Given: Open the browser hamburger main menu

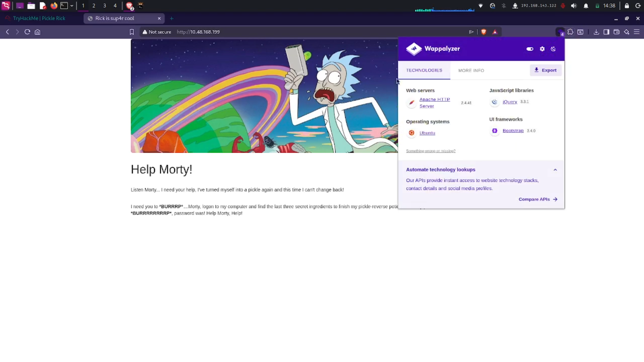Looking at the screenshot, I should pyautogui.click(x=637, y=32).
